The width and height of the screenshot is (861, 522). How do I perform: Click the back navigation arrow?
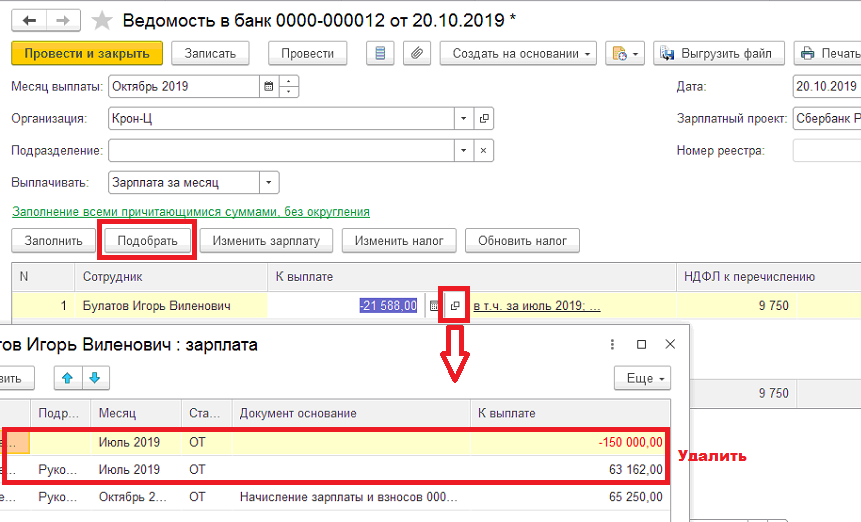[29, 21]
